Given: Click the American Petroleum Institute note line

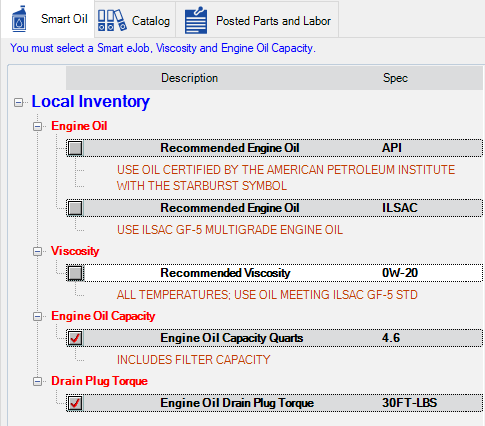Looking at the screenshot, I should click(286, 170).
